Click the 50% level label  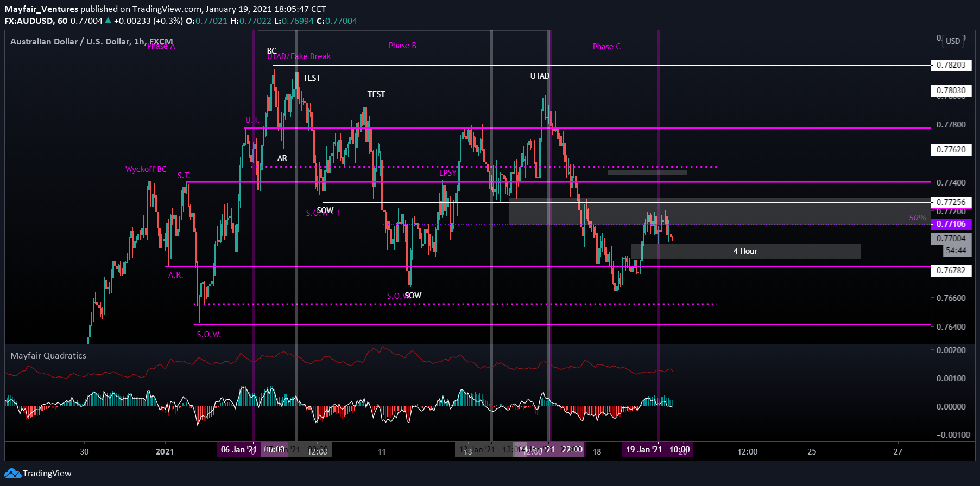[918, 218]
